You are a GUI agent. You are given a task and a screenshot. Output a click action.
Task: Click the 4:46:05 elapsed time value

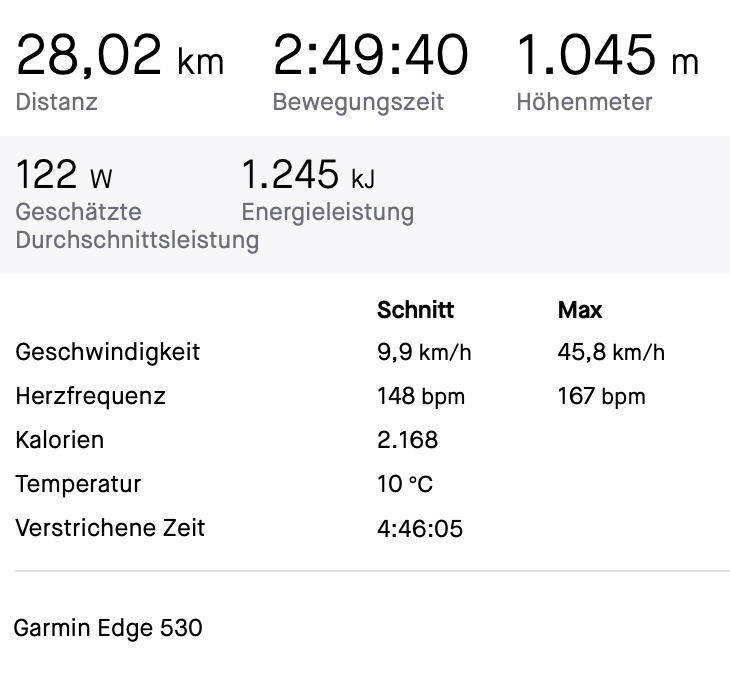click(x=420, y=528)
